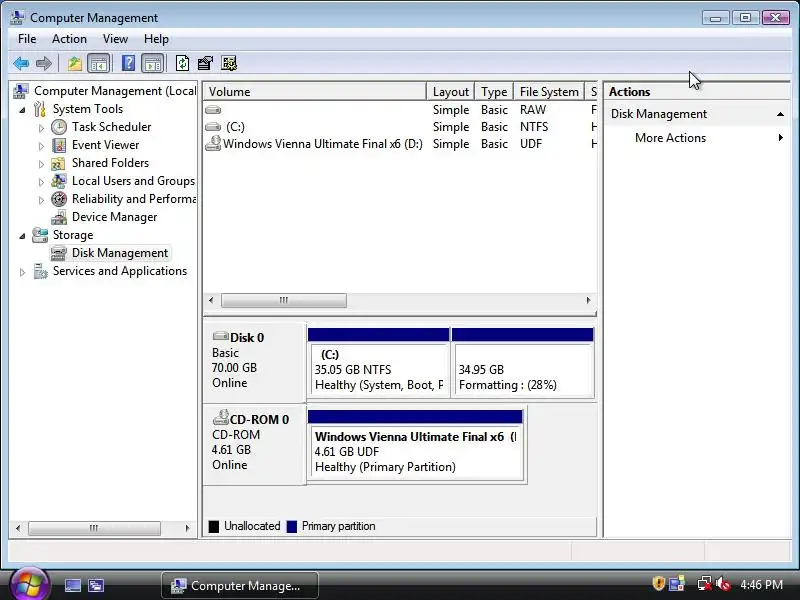Image resolution: width=800 pixels, height=600 pixels.
Task: Open Device Manager in the tree
Action: (114, 217)
